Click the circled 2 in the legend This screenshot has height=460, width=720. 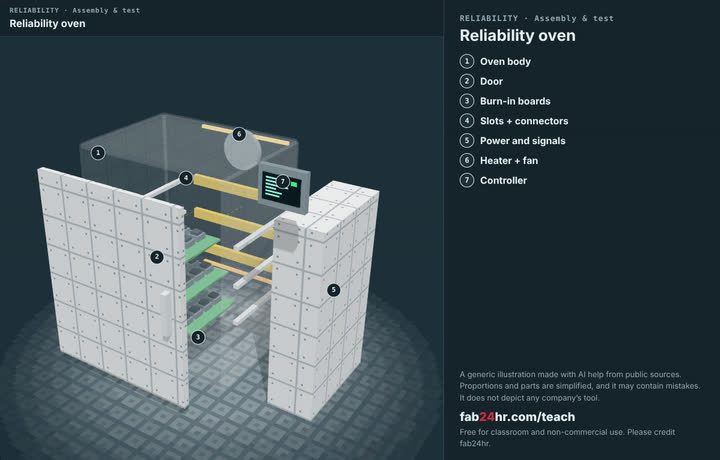pos(467,81)
